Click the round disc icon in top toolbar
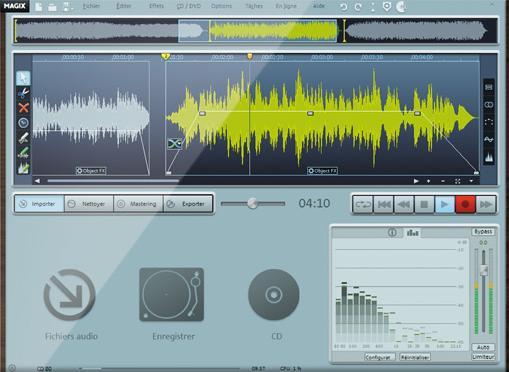Viewport: 509px width, 372px height. point(401,6)
